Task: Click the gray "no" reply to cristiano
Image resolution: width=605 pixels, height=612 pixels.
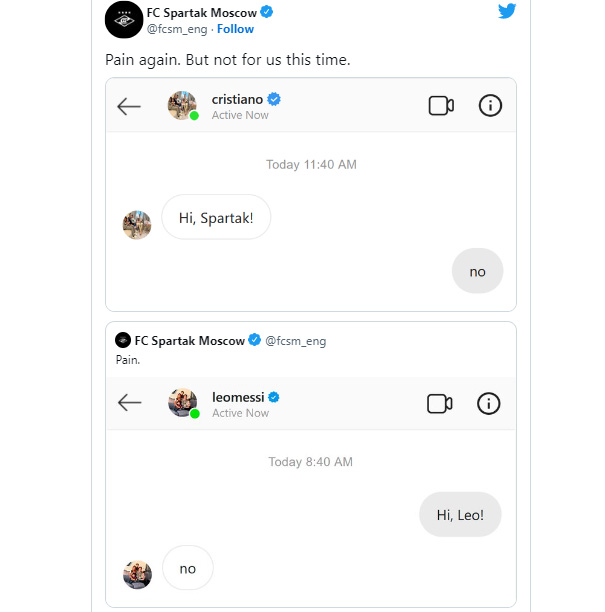Action: [x=477, y=271]
